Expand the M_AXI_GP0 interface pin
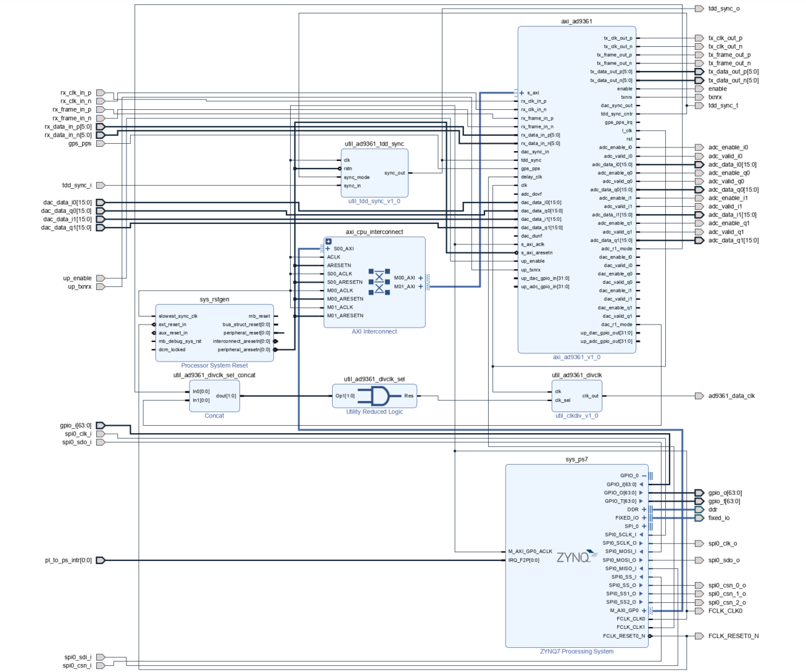806x672 pixels. click(644, 610)
